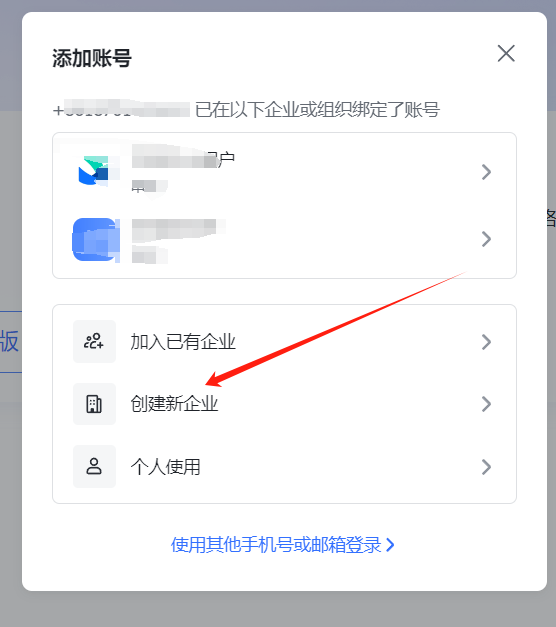Close the 添加账号 dialog
Screen dimensions: 556x627
(506, 53)
